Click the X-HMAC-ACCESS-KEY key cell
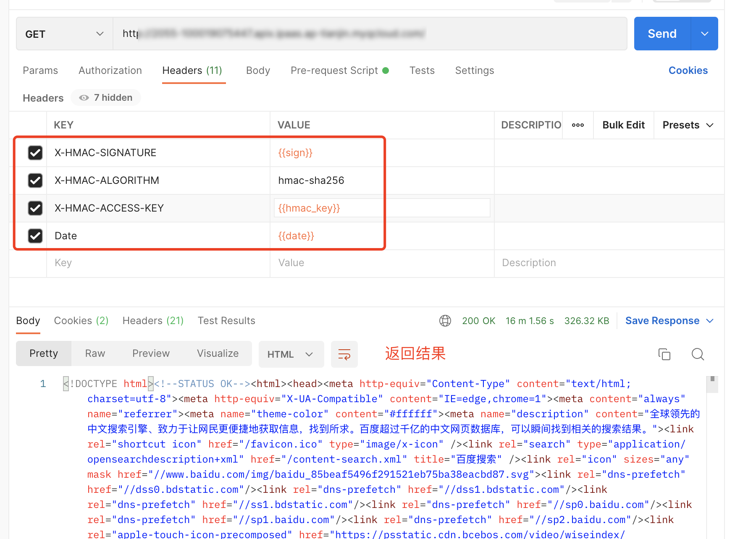 point(158,208)
